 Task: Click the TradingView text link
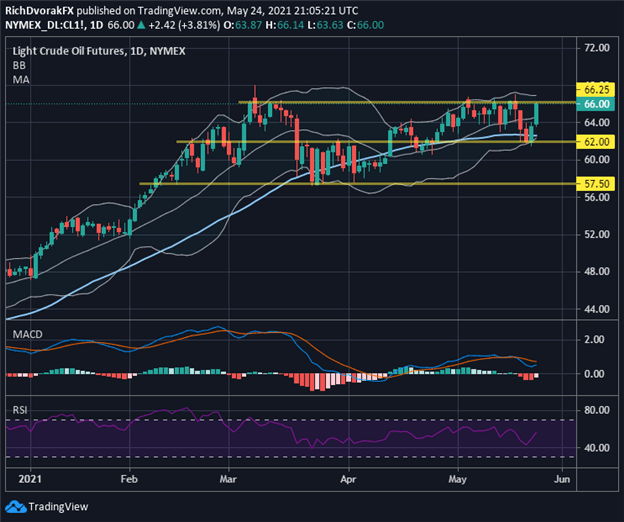pos(58,507)
